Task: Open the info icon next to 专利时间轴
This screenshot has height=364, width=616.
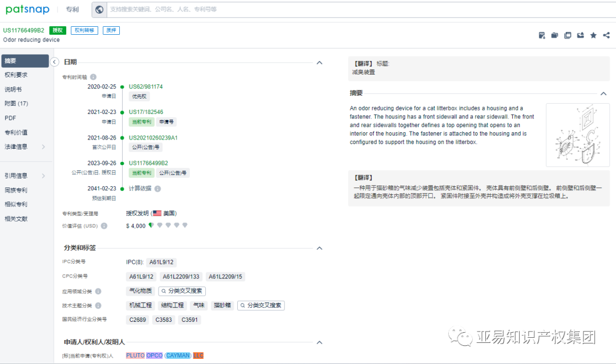Action: (x=93, y=76)
